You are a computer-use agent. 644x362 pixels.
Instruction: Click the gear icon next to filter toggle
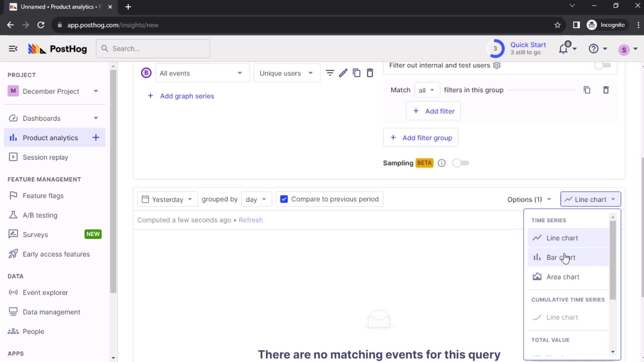pyautogui.click(x=497, y=65)
